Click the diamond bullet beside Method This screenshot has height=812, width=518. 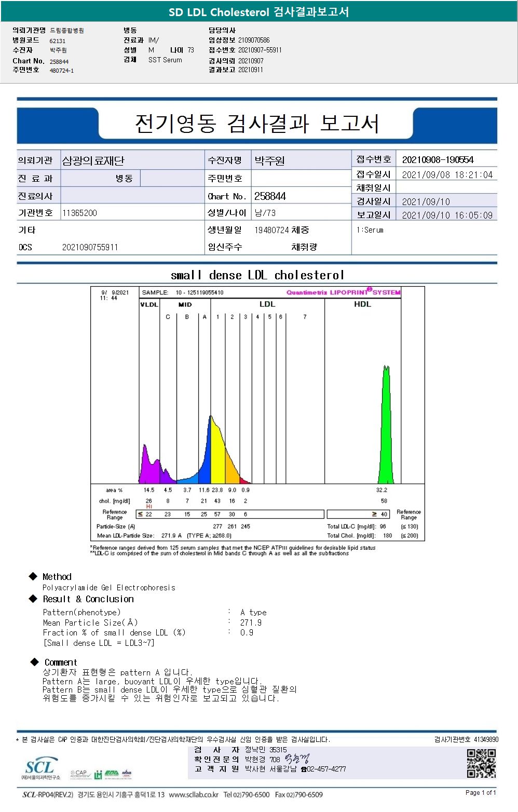point(33,576)
